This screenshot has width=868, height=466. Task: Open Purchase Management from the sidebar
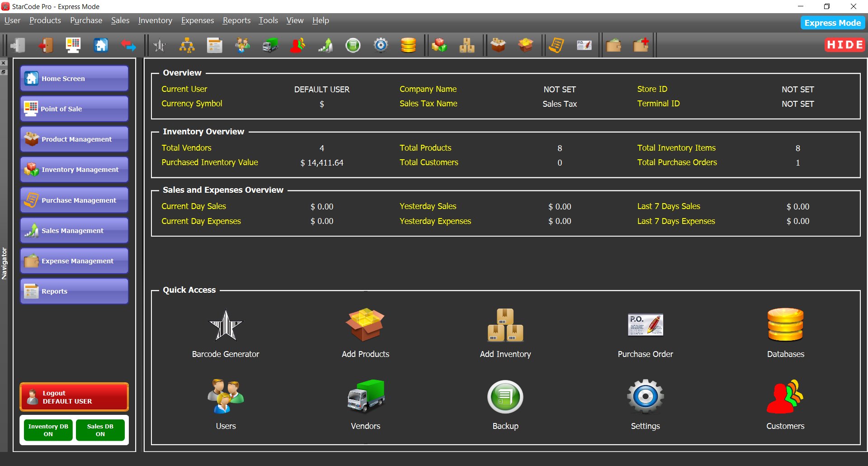74,200
